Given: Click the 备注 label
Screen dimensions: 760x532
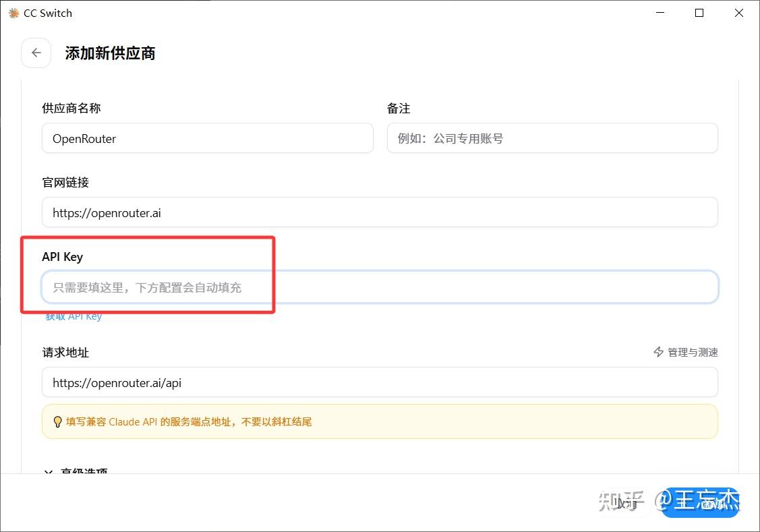Looking at the screenshot, I should click(x=399, y=108).
